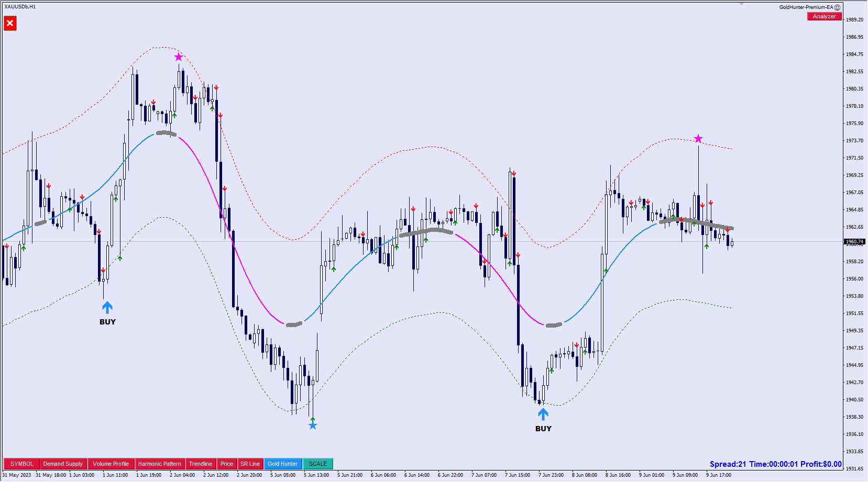Toggle the SR Line button

[250, 464]
